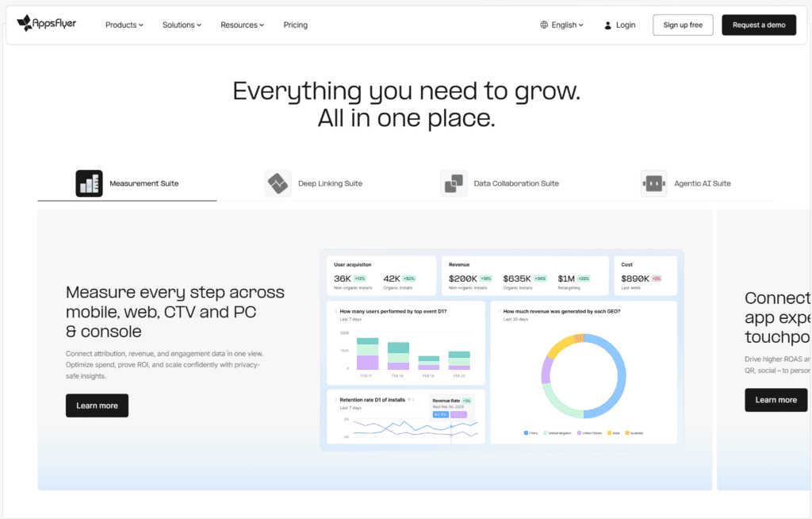Click the Deep Linking Suite diamond icon
The width and height of the screenshot is (812, 519).
(278, 183)
